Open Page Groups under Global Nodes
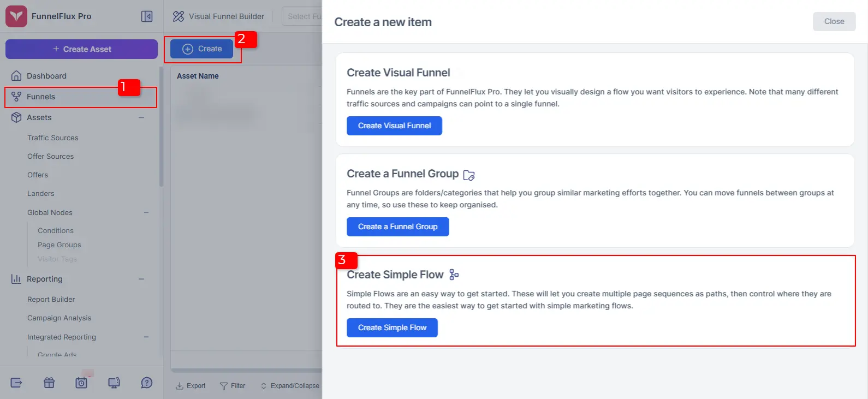This screenshot has height=399, width=868. (x=60, y=245)
